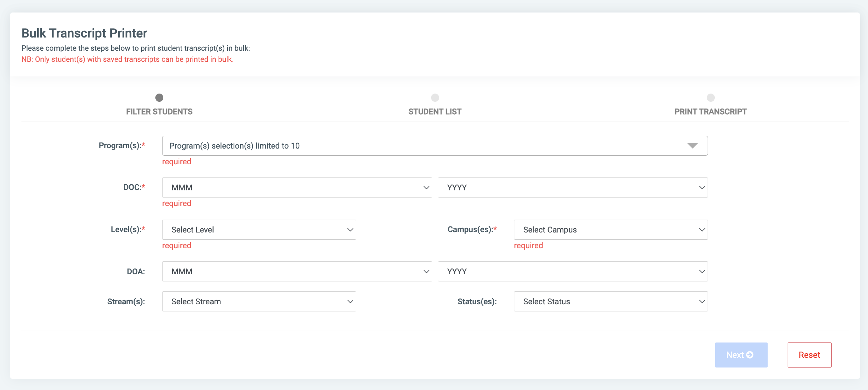Click the Filter Students stepper dot
The height and width of the screenshot is (390, 868).
tap(159, 97)
